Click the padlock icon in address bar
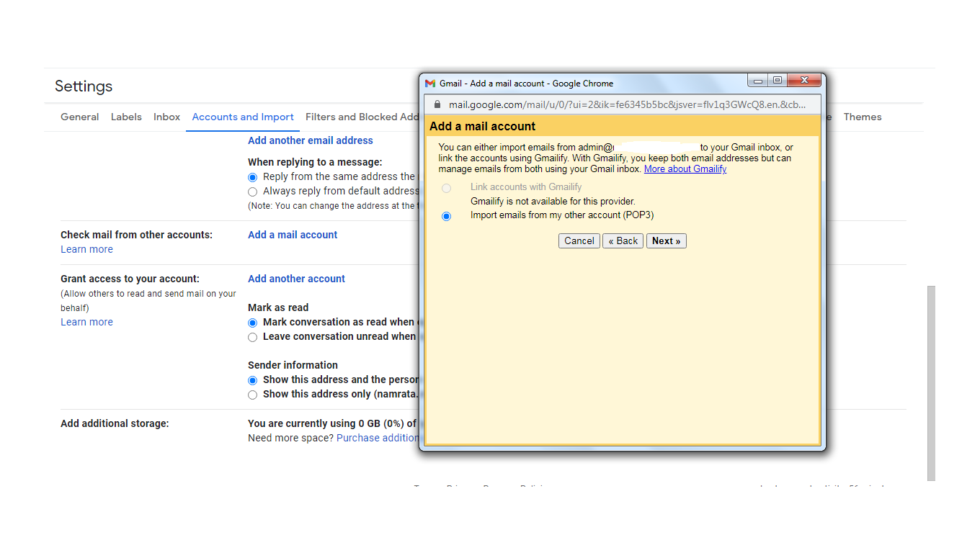This screenshot has height=553, width=980. click(436, 104)
